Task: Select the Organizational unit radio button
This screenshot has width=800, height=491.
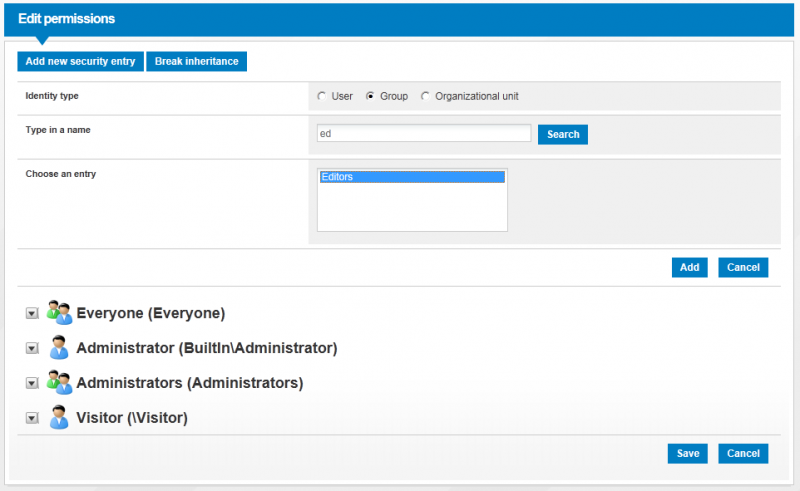Action: 425,96
